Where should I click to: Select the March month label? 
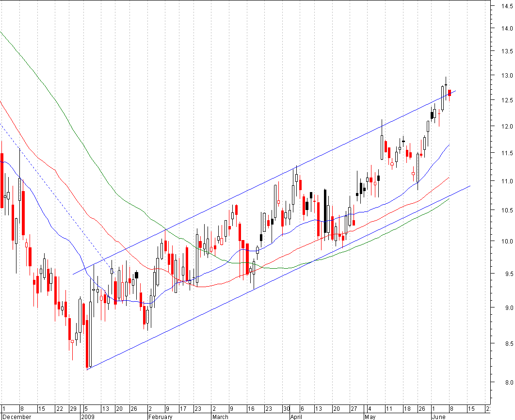tap(220, 417)
